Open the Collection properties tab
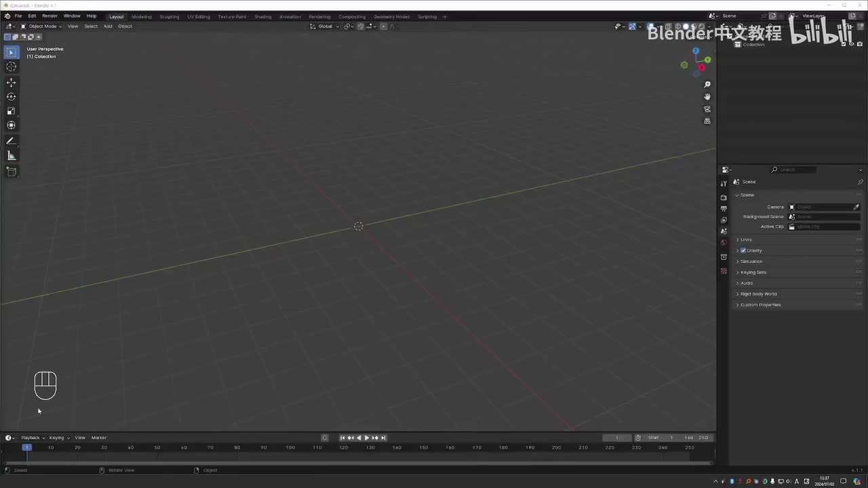This screenshot has width=868, height=488. [724, 257]
